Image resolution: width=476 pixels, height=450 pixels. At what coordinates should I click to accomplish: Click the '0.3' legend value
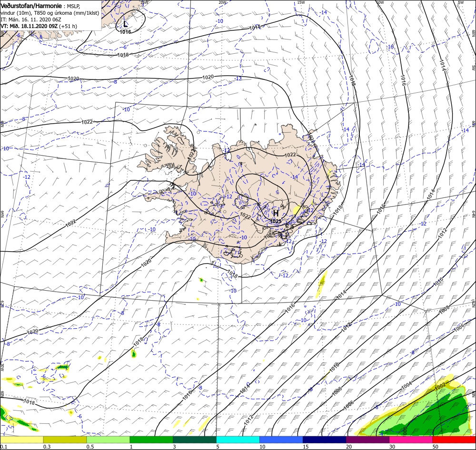pyautogui.click(x=47, y=447)
